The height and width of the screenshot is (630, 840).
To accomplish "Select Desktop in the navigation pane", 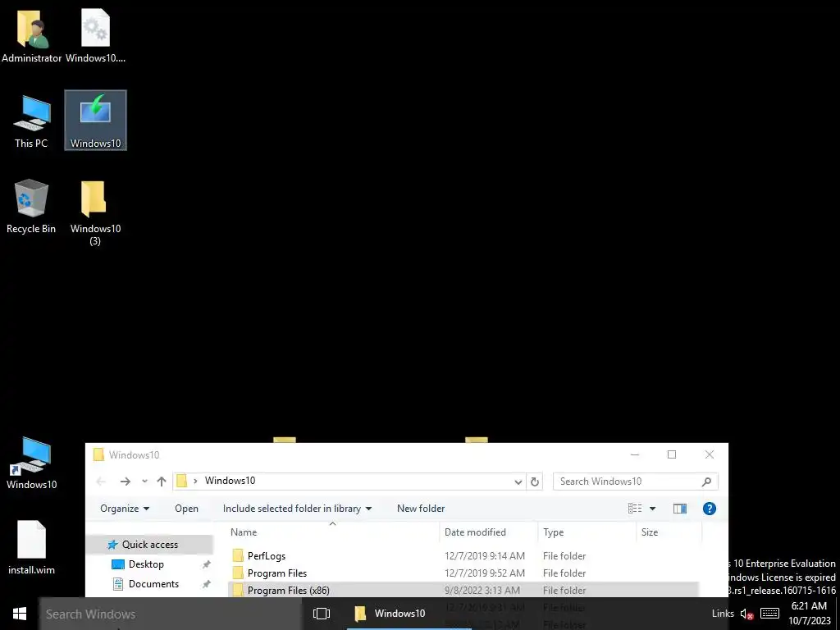I will click(146, 564).
